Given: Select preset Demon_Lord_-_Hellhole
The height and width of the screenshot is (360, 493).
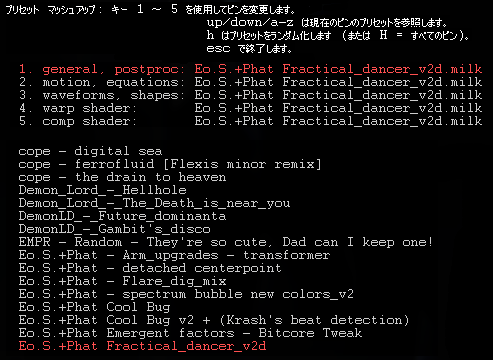Looking at the screenshot, I should tap(102, 190).
